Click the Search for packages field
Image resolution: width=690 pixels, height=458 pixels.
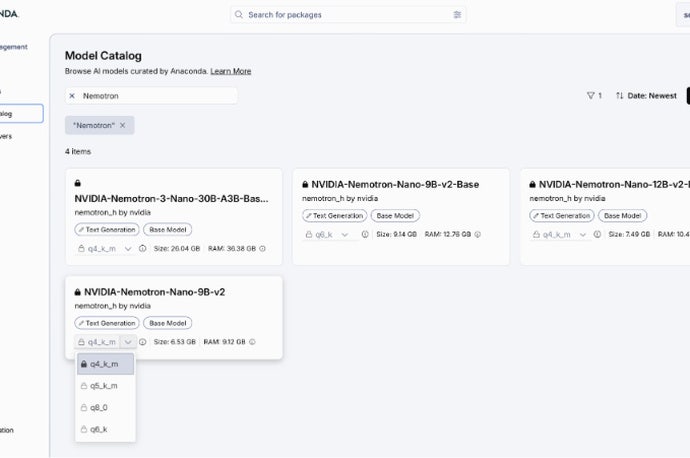pyautogui.click(x=340, y=15)
